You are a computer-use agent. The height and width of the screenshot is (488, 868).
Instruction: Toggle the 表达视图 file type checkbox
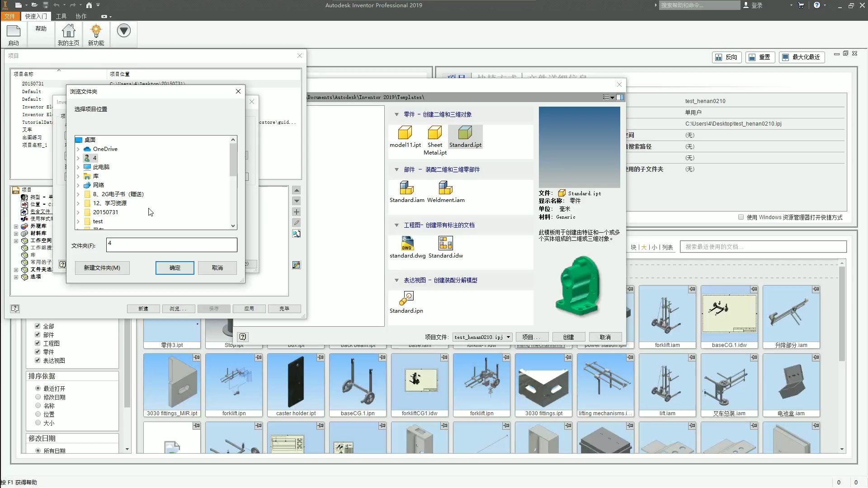click(x=38, y=360)
